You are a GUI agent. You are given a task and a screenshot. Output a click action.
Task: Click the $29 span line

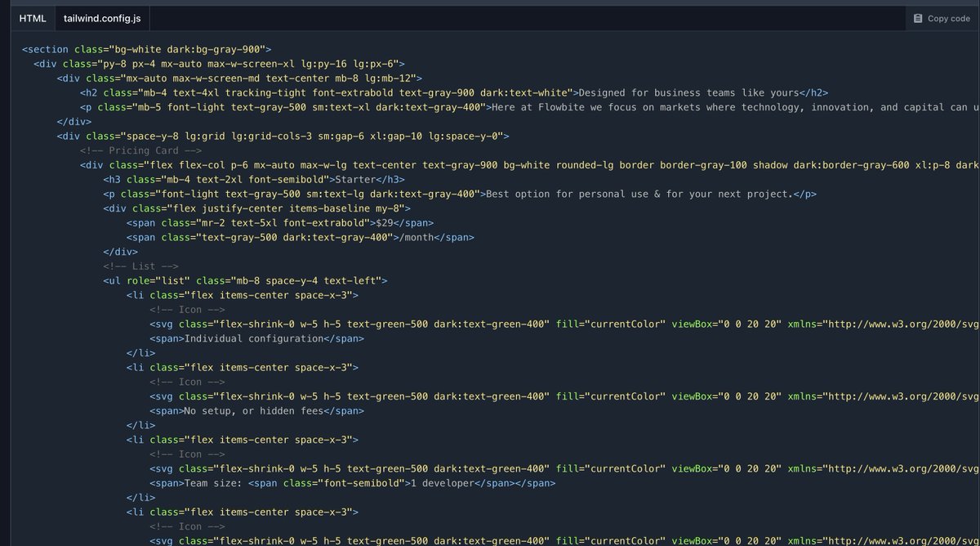click(x=280, y=222)
